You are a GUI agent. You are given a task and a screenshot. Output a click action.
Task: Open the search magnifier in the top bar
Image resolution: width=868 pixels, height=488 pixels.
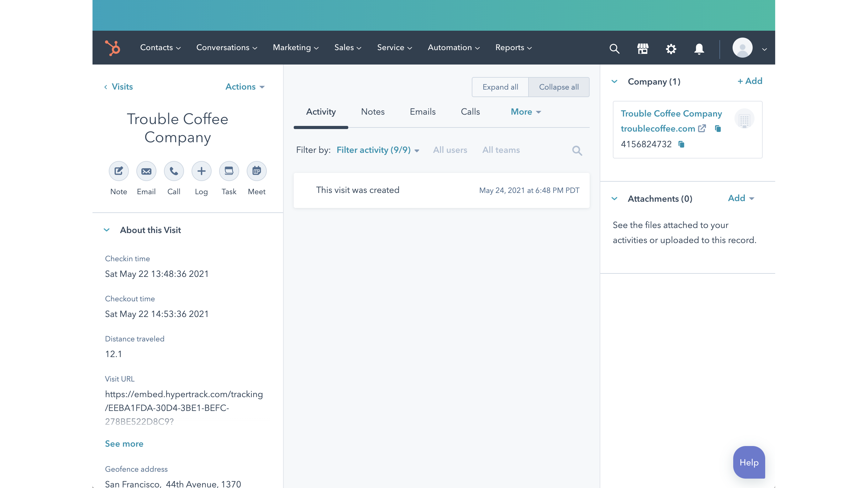coord(614,49)
